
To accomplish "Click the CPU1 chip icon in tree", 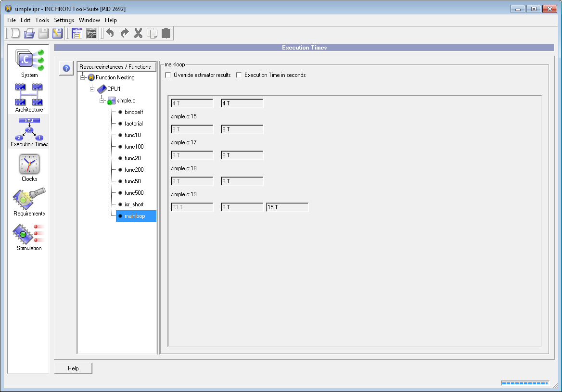I will [x=102, y=89].
